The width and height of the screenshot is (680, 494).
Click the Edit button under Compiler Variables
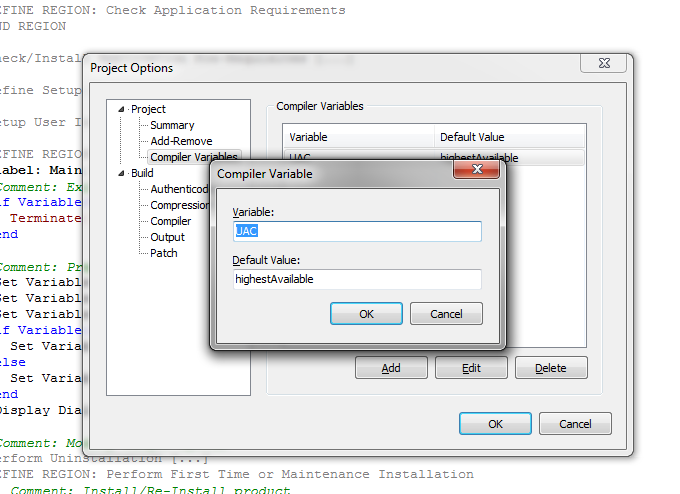click(471, 368)
